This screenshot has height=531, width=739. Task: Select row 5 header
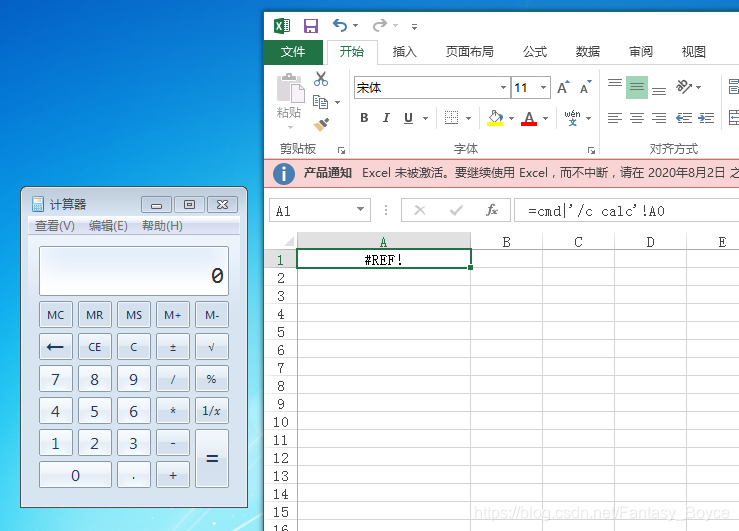[281, 332]
